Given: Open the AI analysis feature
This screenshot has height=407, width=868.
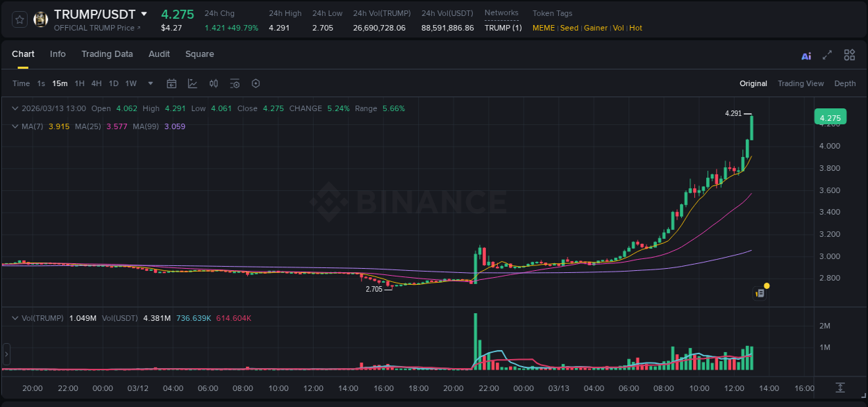Looking at the screenshot, I should coord(806,55).
